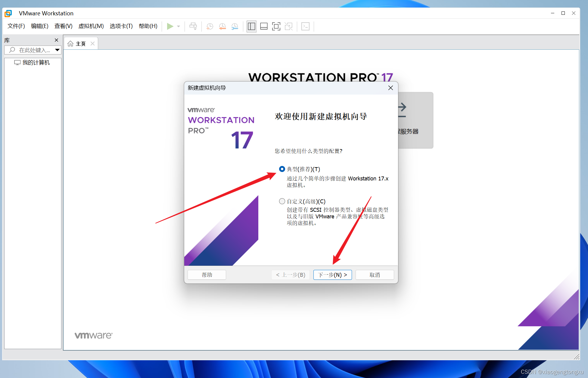Screen dimensions: 588x378
Task: Click the green power-on play icon
Action: 170,26
